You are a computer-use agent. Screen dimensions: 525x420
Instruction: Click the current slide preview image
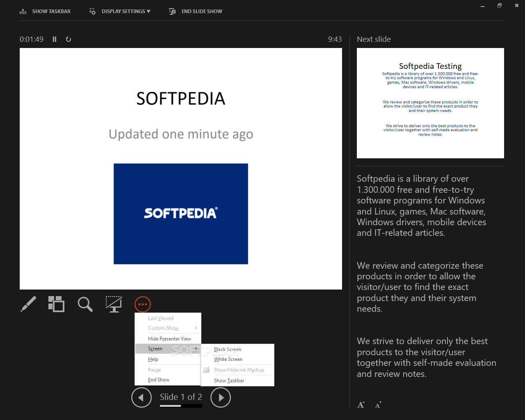181,169
